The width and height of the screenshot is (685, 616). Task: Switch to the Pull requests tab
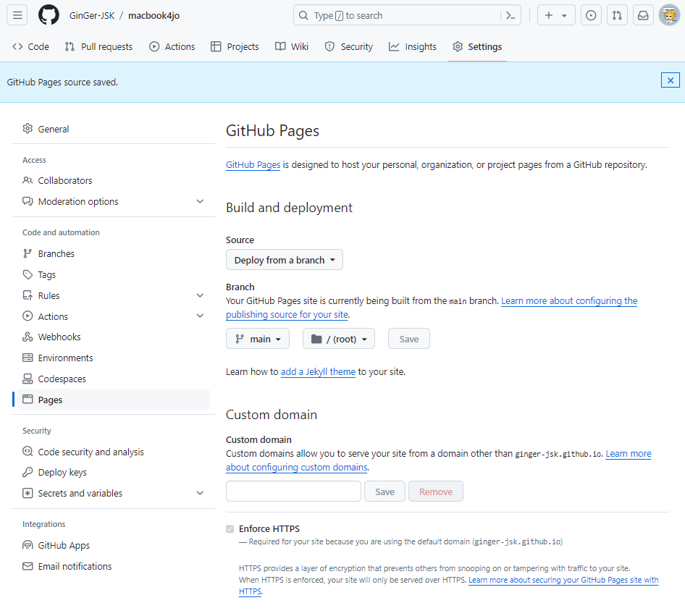pos(98,47)
